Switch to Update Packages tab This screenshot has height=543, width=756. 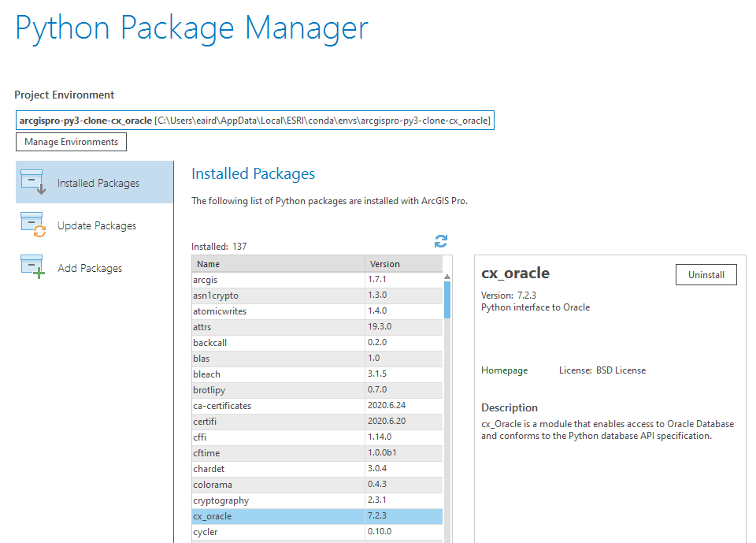click(94, 225)
